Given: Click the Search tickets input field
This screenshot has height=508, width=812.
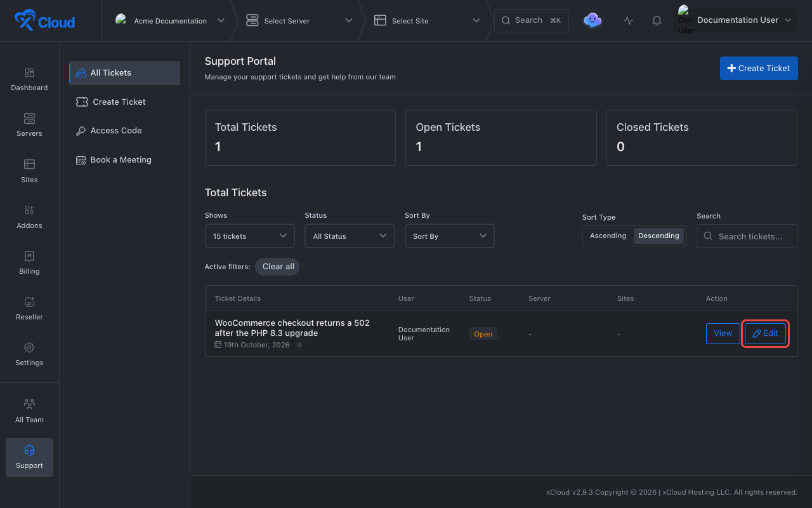Looking at the screenshot, I should [747, 236].
